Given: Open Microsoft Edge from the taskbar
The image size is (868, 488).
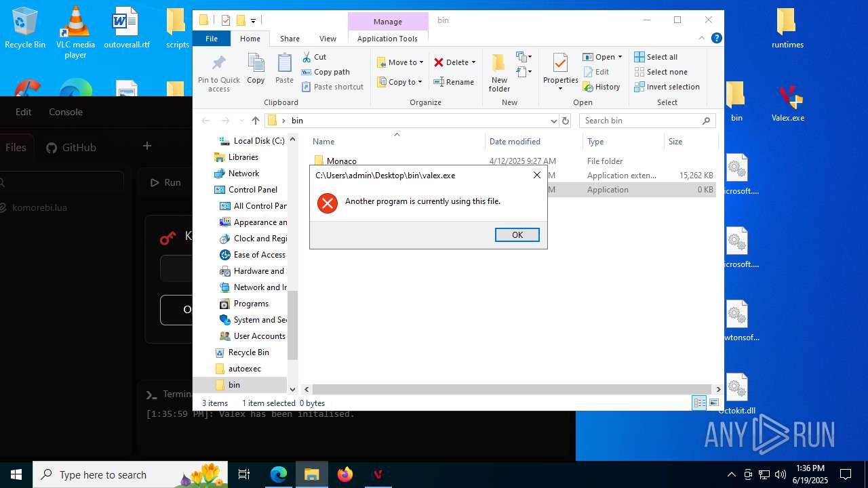Looking at the screenshot, I should 279,474.
